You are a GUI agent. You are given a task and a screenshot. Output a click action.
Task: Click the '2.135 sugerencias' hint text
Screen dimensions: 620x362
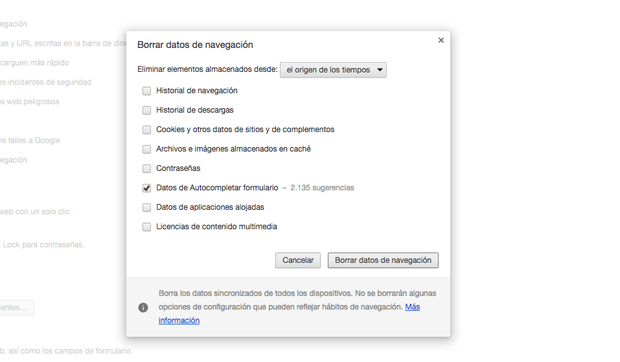point(322,188)
